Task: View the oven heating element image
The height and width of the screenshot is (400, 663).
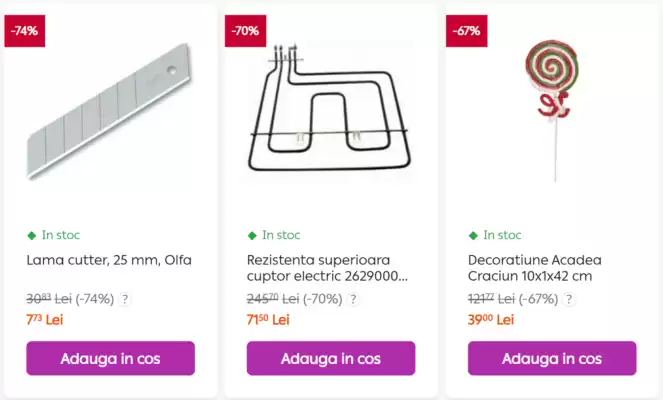Action: point(328,110)
